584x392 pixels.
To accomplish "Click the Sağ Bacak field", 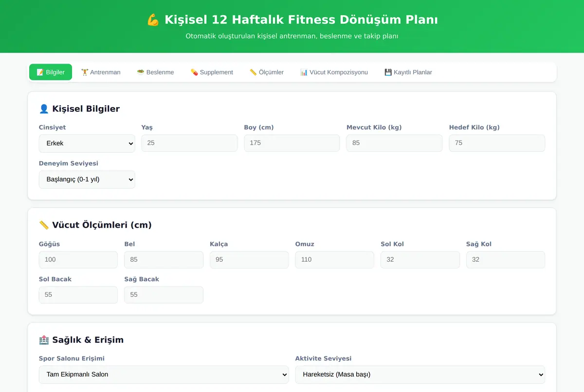I will pos(164,295).
